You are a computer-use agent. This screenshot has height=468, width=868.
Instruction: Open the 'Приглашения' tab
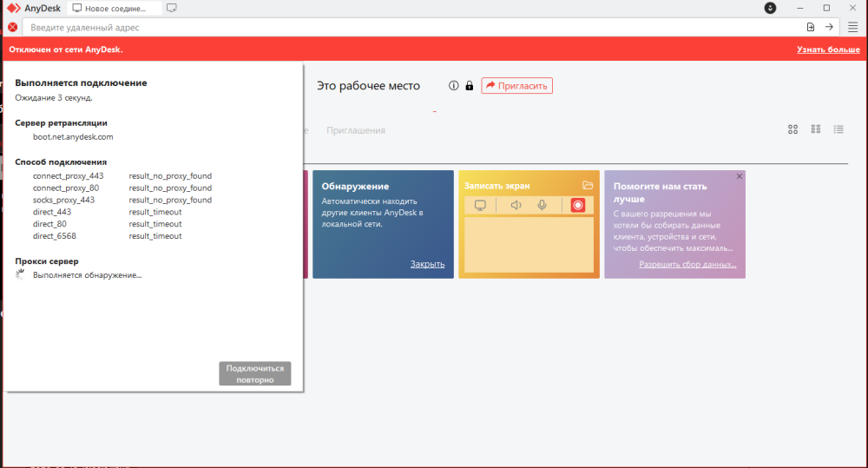point(355,130)
